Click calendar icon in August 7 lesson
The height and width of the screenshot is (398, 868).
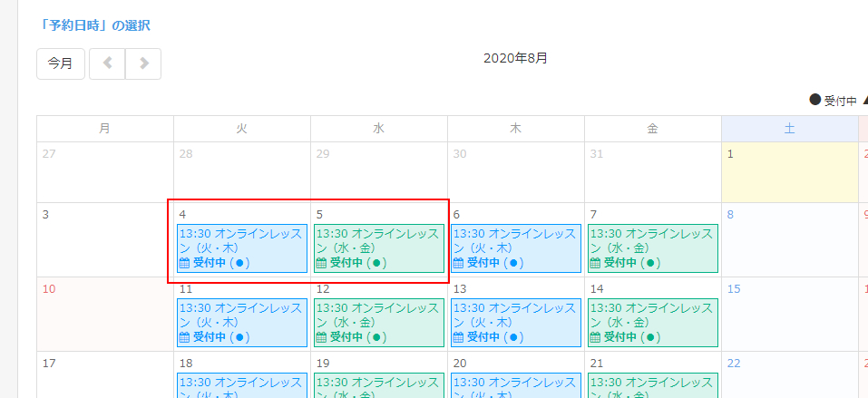(x=595, y=263)
